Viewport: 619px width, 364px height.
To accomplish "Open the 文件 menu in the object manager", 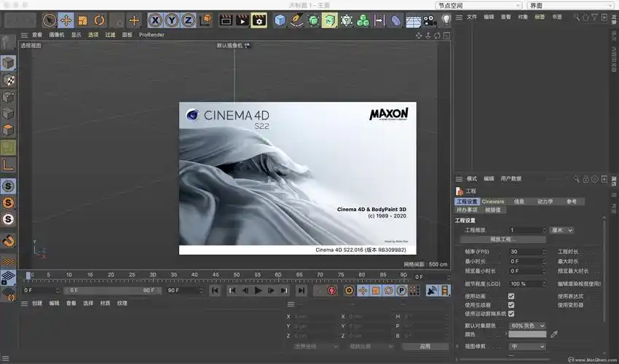I will (x=472, y=17).
